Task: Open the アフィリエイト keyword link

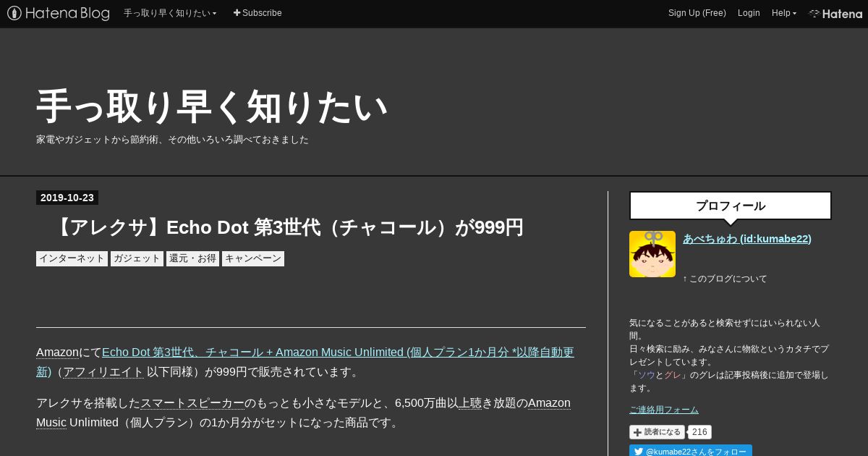Action: 103,372
